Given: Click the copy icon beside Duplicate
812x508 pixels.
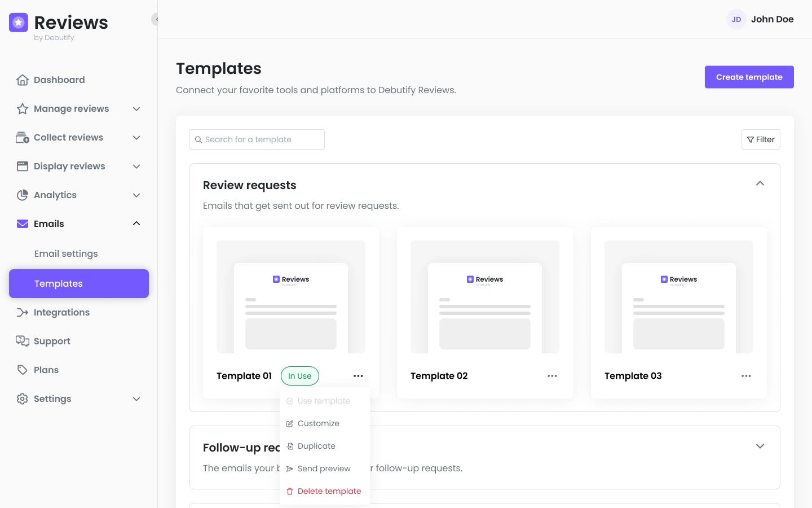Looking at the screenshot, I should point(290,446).
